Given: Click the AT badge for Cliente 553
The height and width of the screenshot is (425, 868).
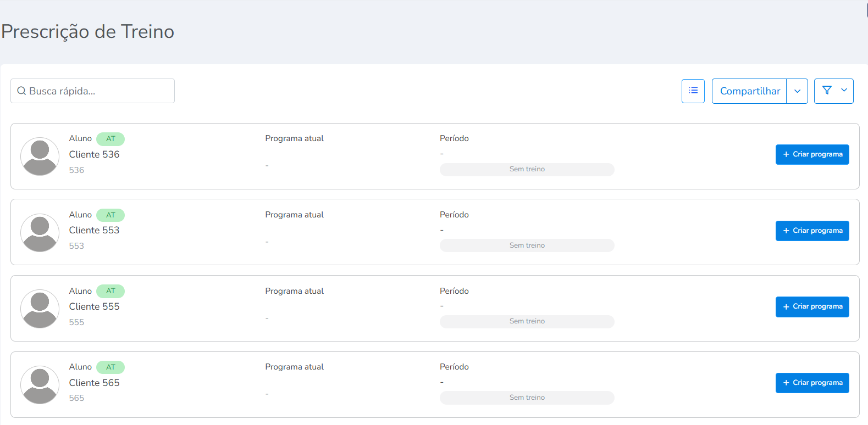Looking at the screenshot, I should 110,215.
